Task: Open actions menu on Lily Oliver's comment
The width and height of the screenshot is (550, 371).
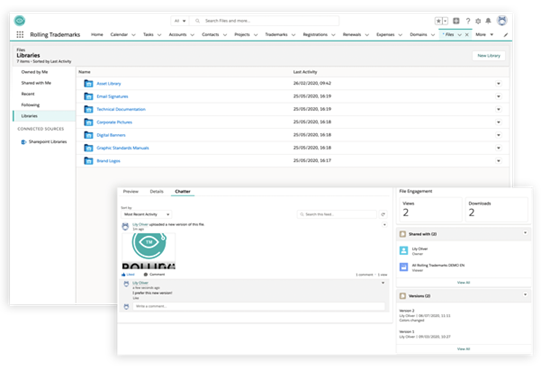Action: [x=383, y=283]
